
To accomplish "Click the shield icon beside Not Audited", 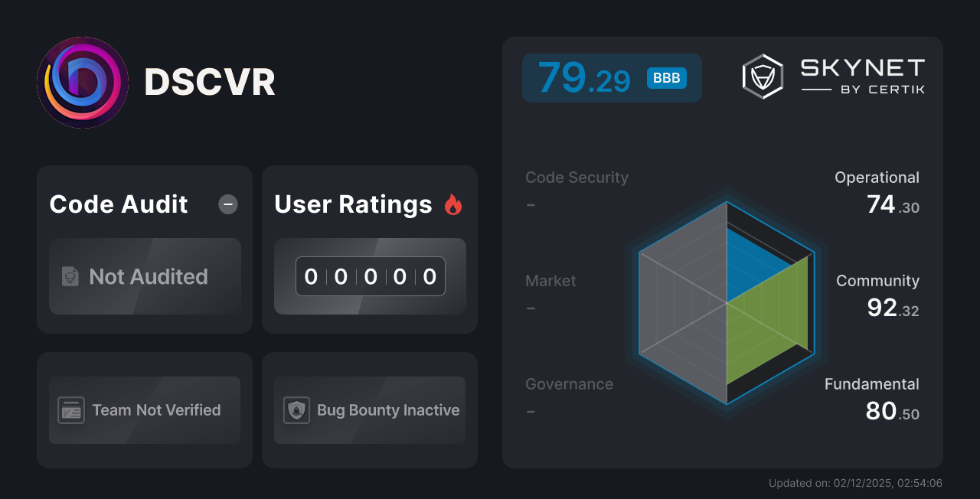I will tap(70, 276).
